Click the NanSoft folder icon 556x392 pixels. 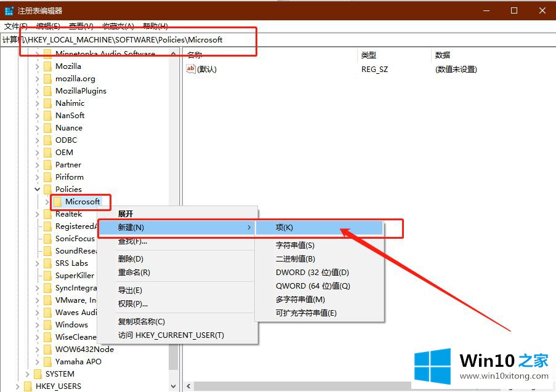click(47, 116)
